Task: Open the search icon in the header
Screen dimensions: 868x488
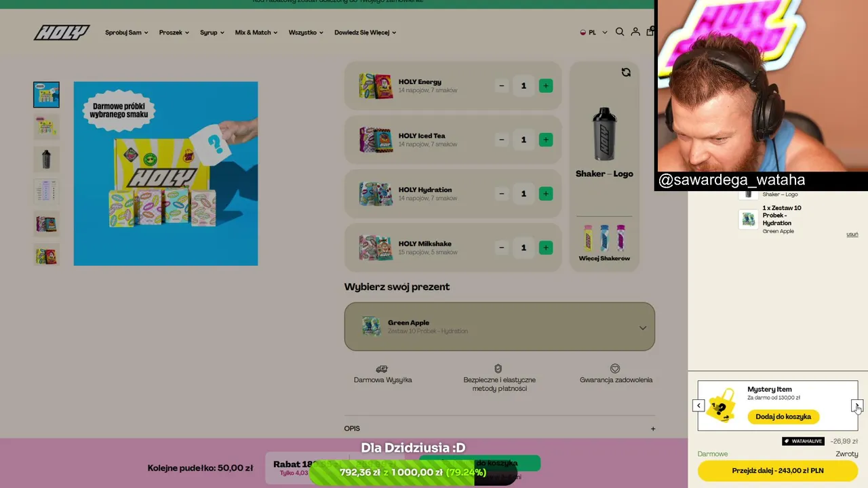Action: tap(620, 32)
